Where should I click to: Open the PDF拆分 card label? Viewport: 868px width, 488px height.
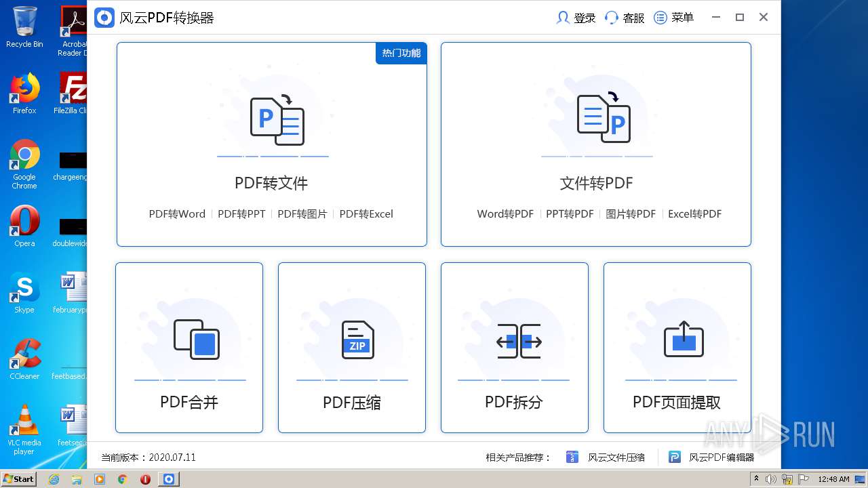pyautogui.click(x=514, y=402)
